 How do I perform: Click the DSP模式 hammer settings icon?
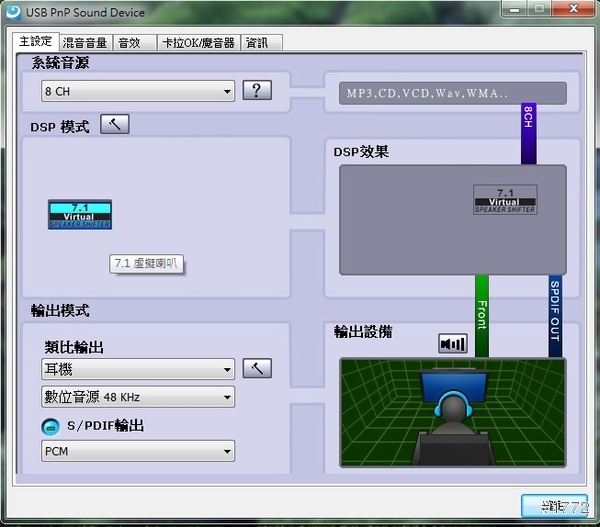[x=115, y=125]
